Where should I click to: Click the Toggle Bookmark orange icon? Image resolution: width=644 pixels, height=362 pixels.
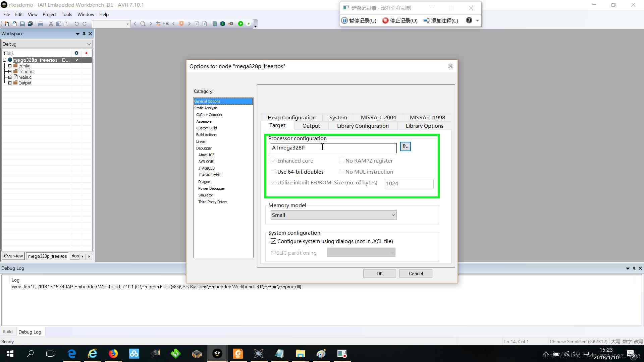[181, 24]
